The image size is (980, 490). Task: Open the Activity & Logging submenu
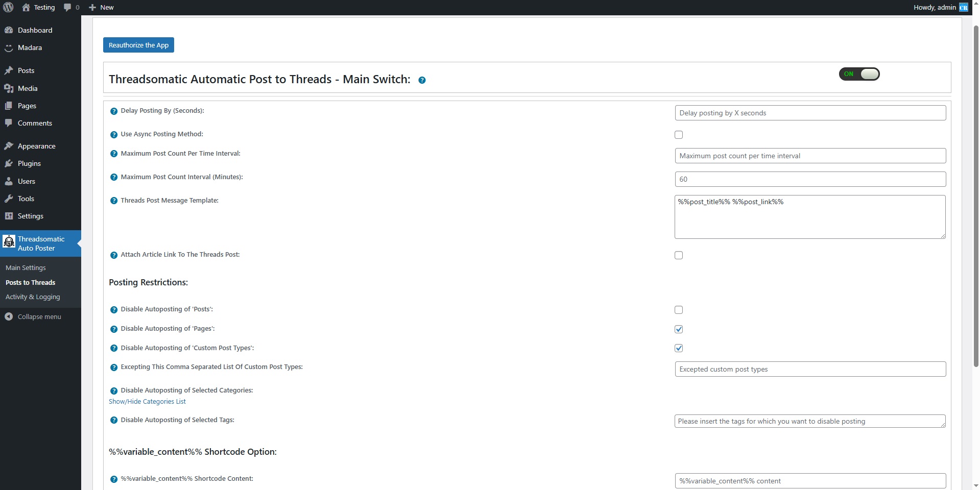(33, 297)
